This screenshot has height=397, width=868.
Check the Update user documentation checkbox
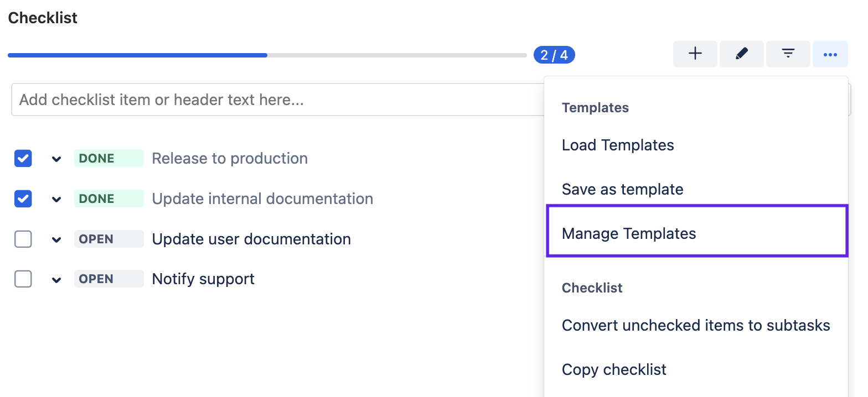(23, 239)
